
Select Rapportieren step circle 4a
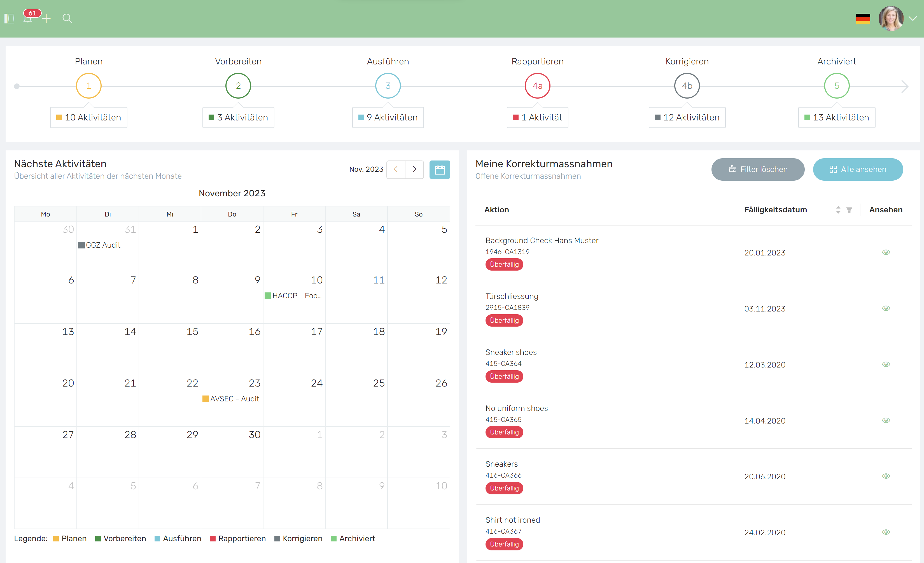pyautogui.click(x=537, y=86)
